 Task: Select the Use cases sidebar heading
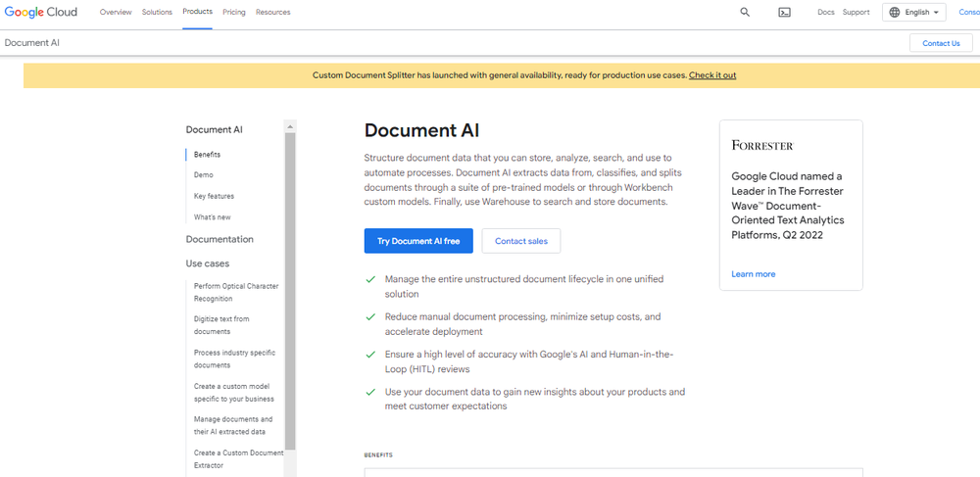[207, 263]
